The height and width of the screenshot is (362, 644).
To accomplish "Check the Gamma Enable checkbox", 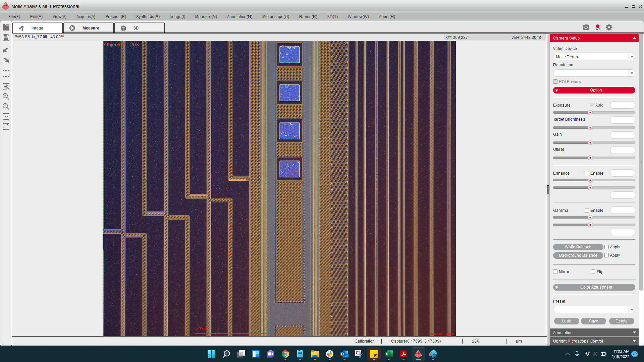I will pos(587,210).
